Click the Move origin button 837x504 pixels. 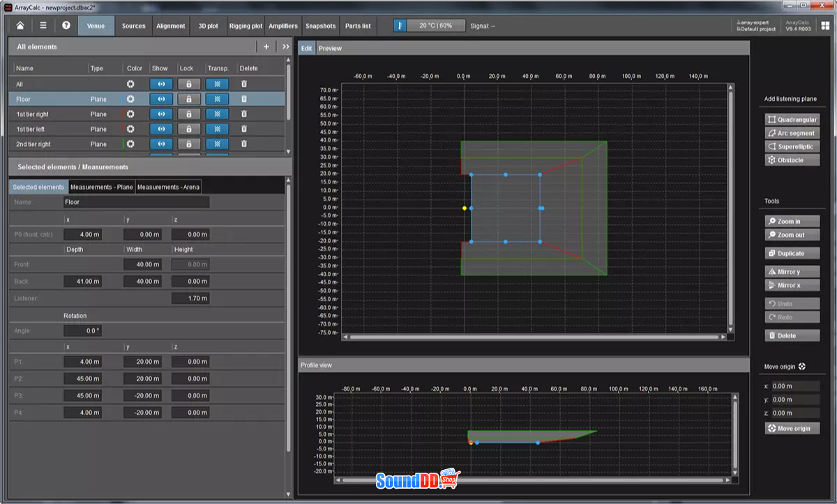tap(792, 429)
